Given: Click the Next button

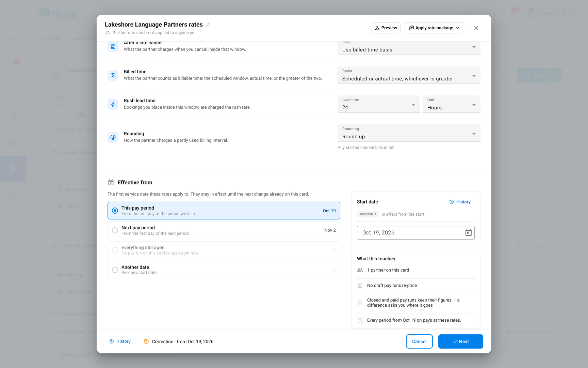Looking at the screenshot, I should tap(461, 341).
